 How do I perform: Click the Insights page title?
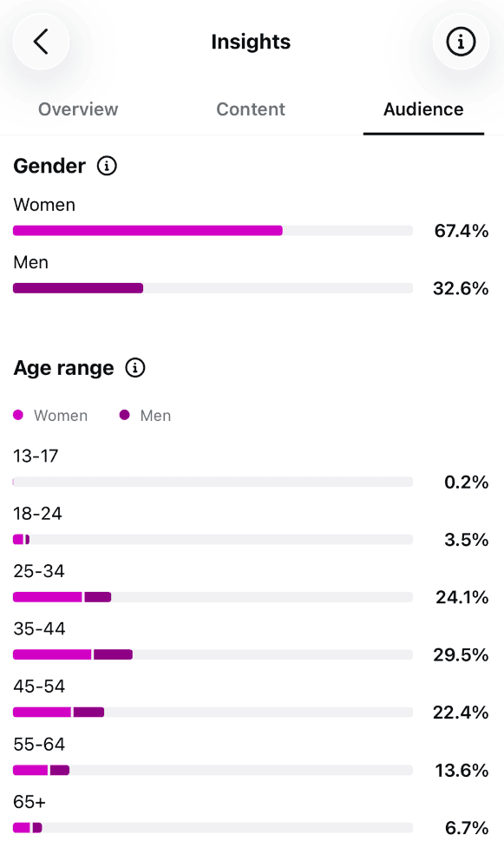[x=251, y=42]
